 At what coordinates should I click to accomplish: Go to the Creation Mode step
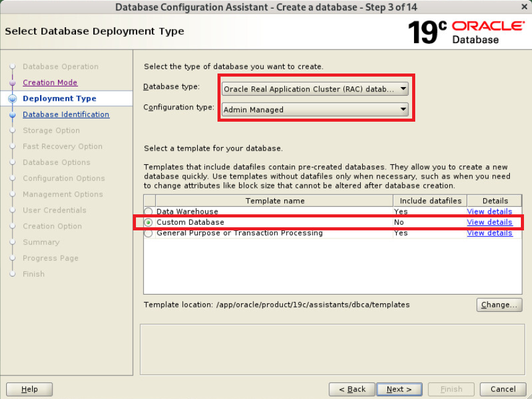(x=50, y=82)
